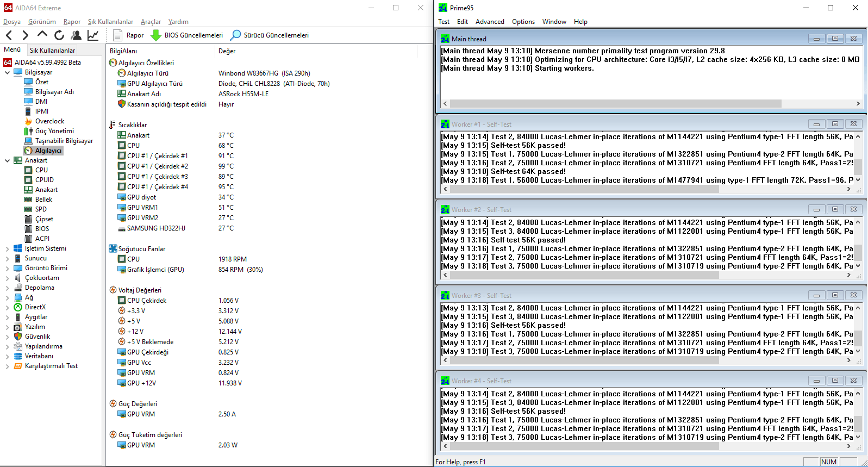Expand İşletim Sistemi node

[7, 248]
